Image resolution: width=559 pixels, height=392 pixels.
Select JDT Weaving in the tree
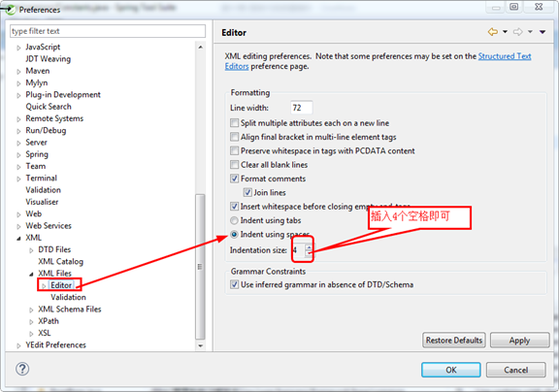(49, 59)
